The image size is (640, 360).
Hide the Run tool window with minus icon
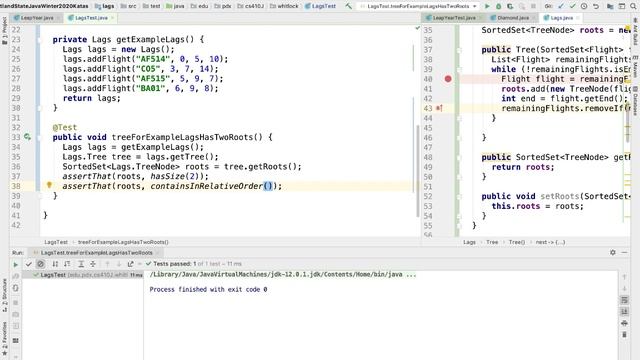coord(624,253)
